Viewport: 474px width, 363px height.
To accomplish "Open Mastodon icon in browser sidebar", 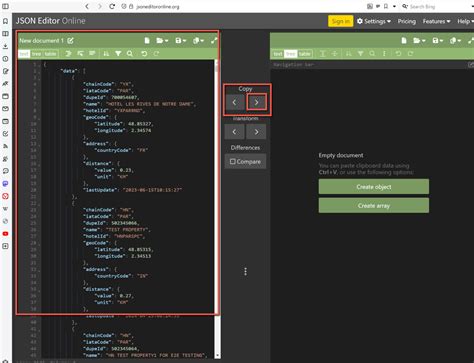I will (x=5, y=184).
